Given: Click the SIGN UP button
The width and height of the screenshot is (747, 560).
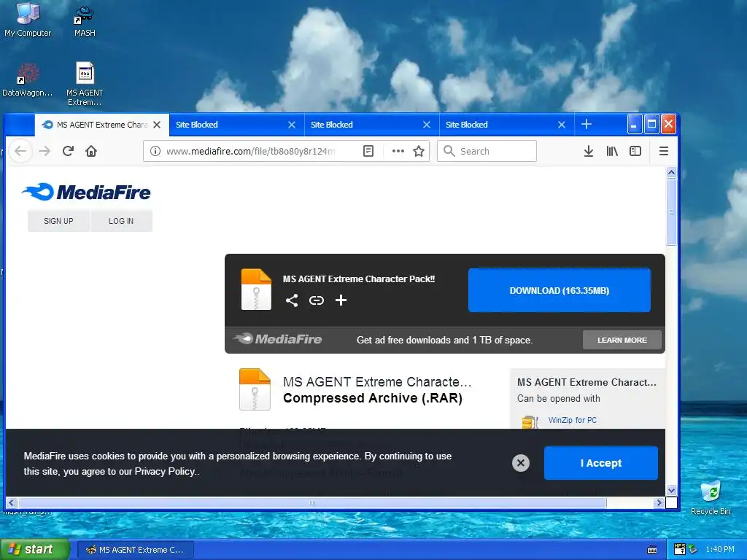Looking at the screenshot, I should pos(58,221).
